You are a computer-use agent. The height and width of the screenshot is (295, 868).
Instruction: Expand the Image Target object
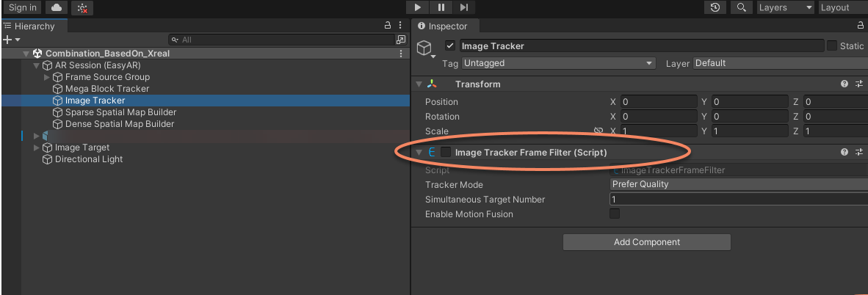pyautogui.click(x=37, y=147)
